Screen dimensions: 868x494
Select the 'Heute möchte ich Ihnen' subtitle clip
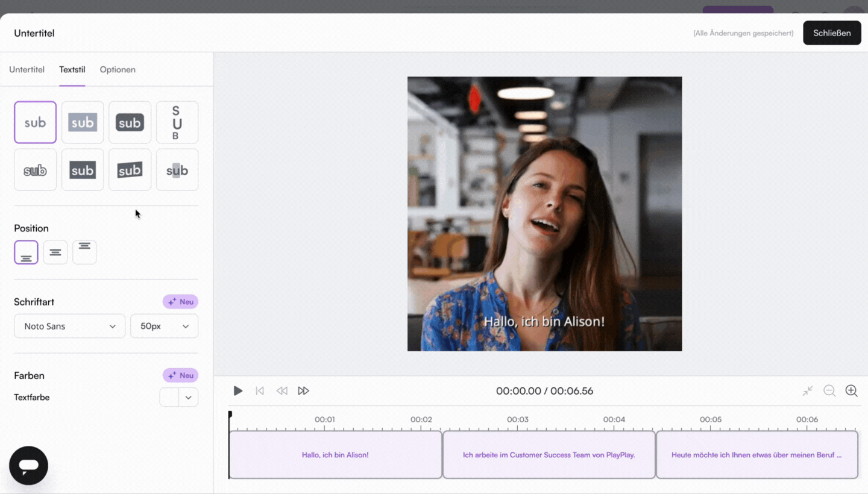pyautogui.click(x=756, y=455)
